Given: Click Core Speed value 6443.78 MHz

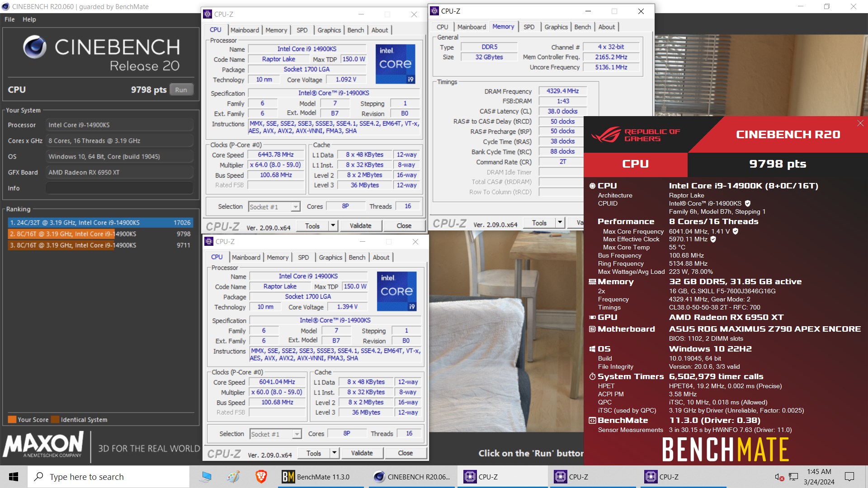Looking at the screenshot, I should [276, 155].
